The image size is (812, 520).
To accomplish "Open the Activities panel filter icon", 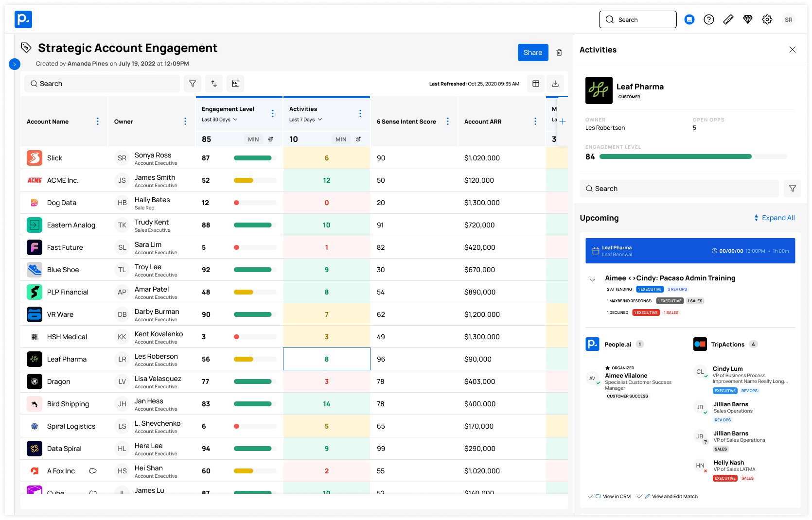I will click(793, 189).
